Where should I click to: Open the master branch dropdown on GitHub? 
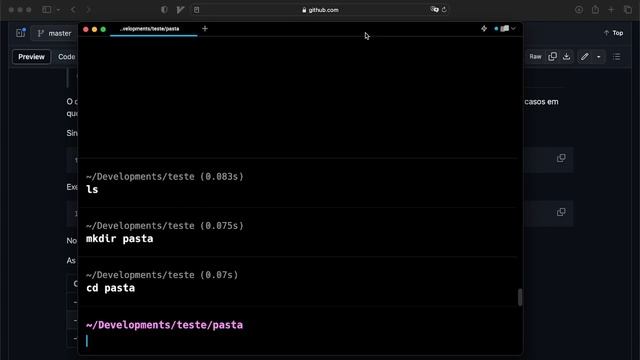coord(55,33)
